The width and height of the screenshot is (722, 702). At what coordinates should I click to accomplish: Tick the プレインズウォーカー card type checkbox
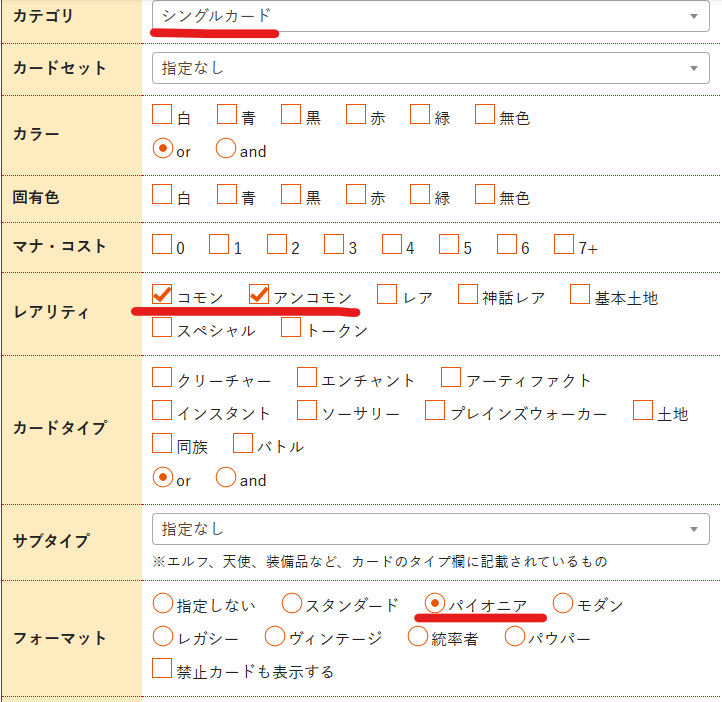point(435,411)
